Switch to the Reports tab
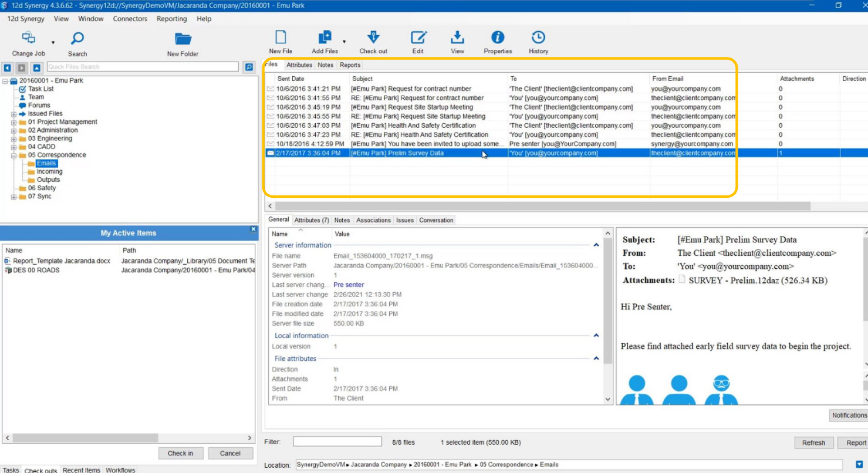868x473 pixels. tap(350, 65)
